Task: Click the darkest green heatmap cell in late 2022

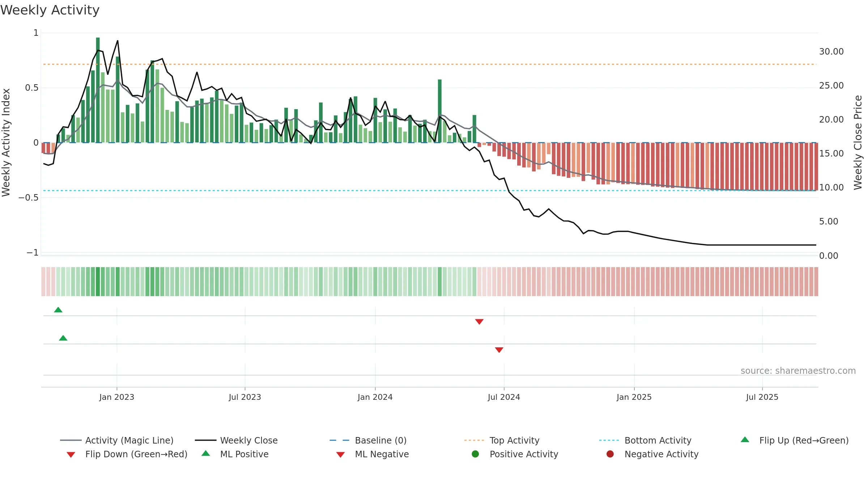Action: [98, 282]
